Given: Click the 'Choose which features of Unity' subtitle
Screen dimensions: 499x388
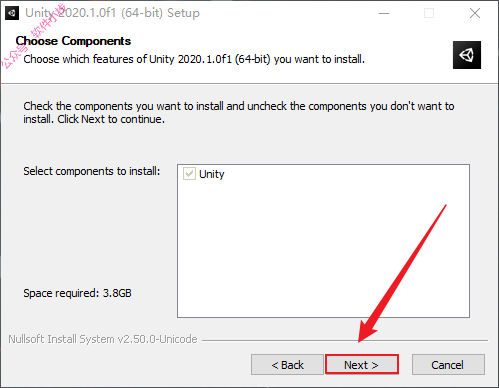Looking at the screenshot, I should pyautogui.click(x=194, y=59).
